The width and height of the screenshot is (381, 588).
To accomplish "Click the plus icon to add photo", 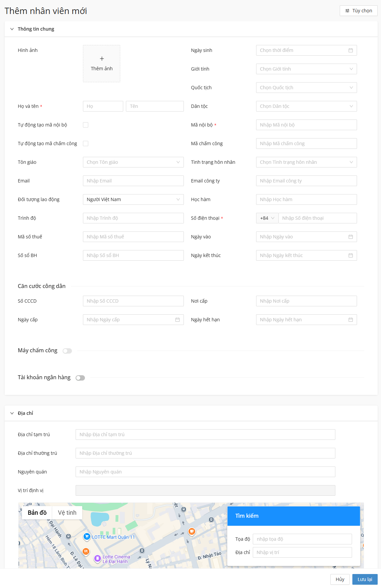I will [102, 59].
